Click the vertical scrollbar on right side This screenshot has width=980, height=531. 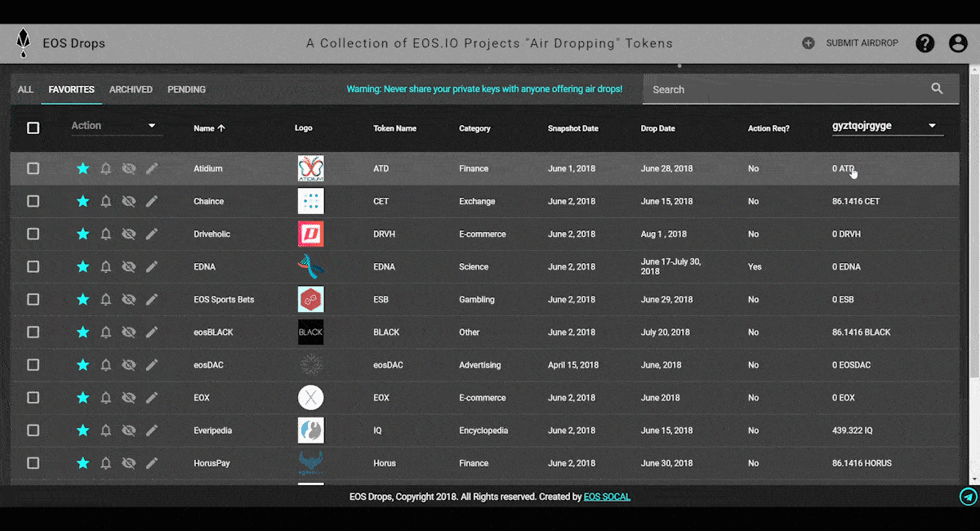[x=973, y=245]
